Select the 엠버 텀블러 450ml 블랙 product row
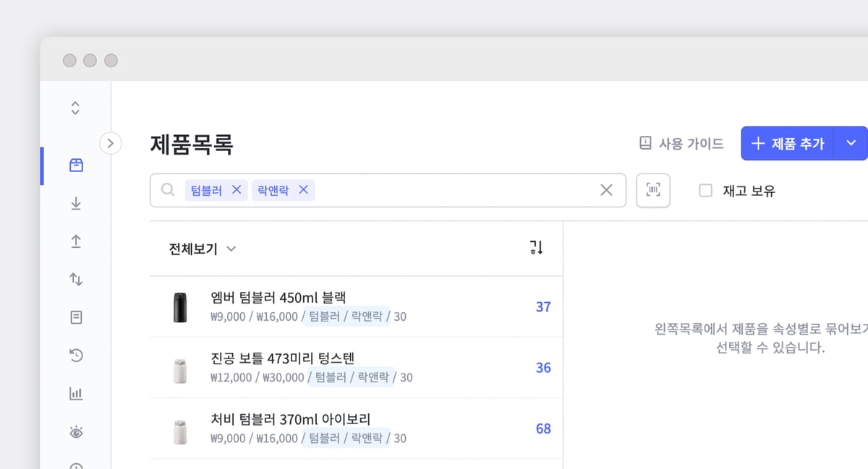 [x=355, y=306]
